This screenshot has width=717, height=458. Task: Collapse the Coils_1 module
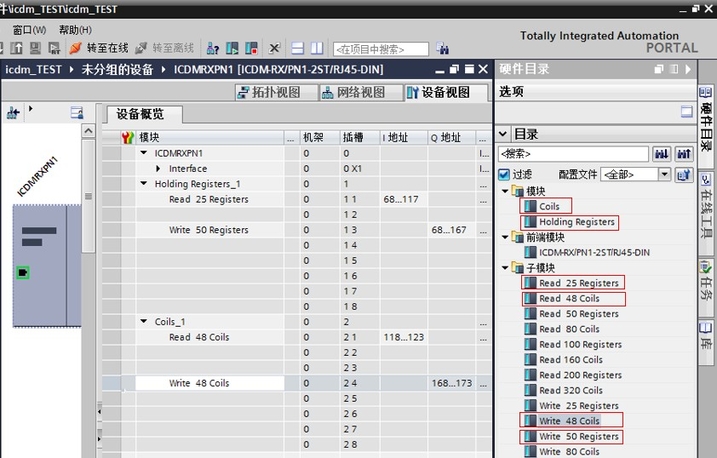(x=144, y=321)
